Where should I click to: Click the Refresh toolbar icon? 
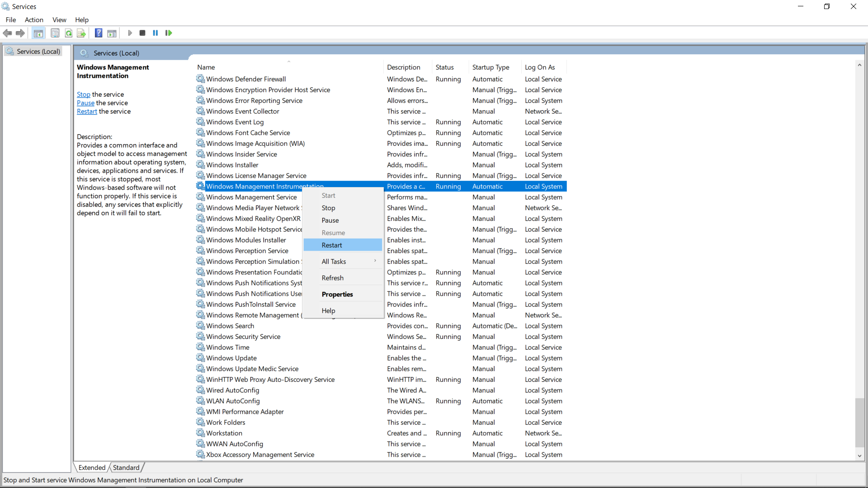[69, 33]
